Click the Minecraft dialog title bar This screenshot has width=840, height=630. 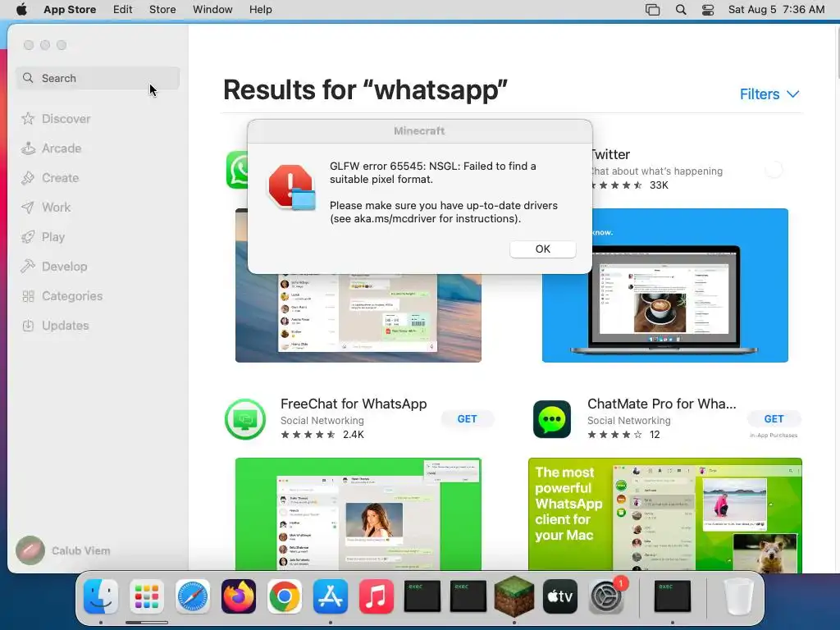(x=419, y=131)
